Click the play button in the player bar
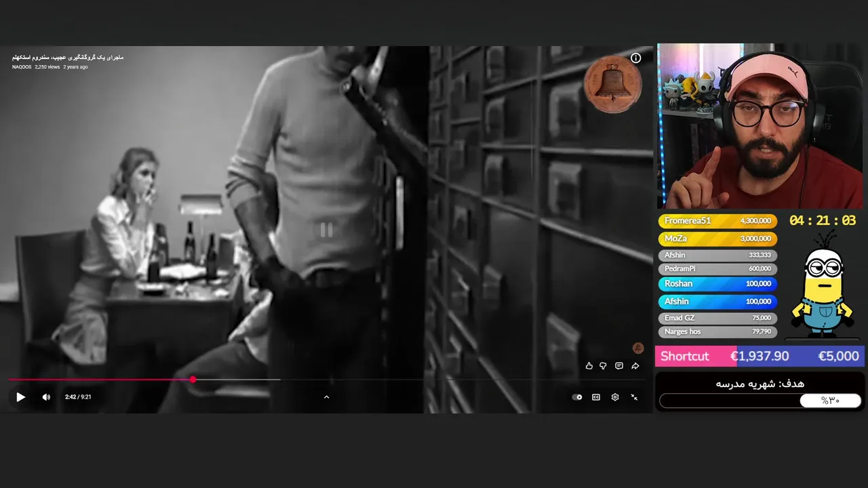 20,397
